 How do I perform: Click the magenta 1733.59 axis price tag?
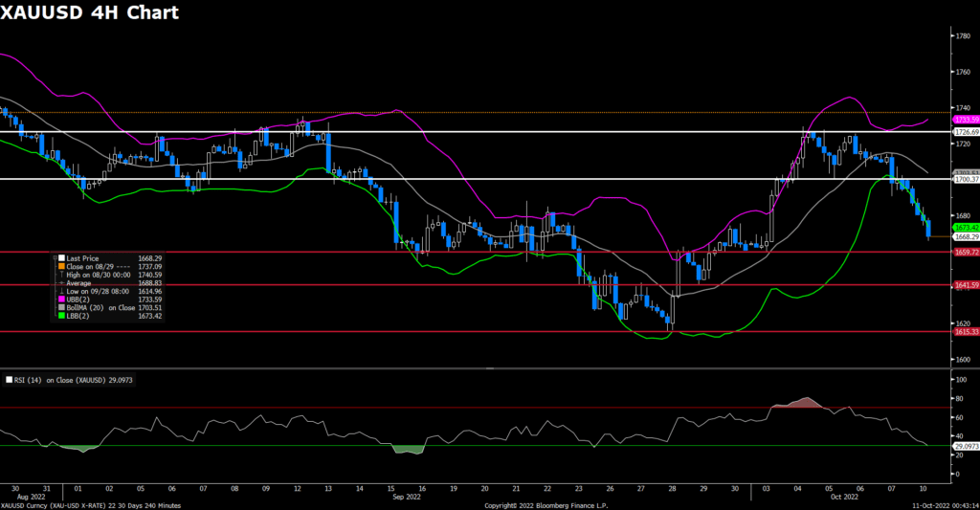tap(966, 120)
